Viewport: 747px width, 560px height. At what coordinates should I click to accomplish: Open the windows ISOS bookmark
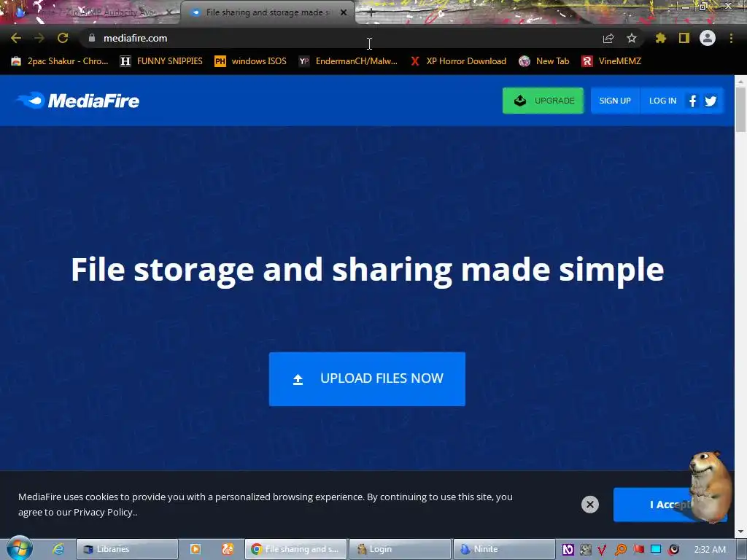[251, 61]
